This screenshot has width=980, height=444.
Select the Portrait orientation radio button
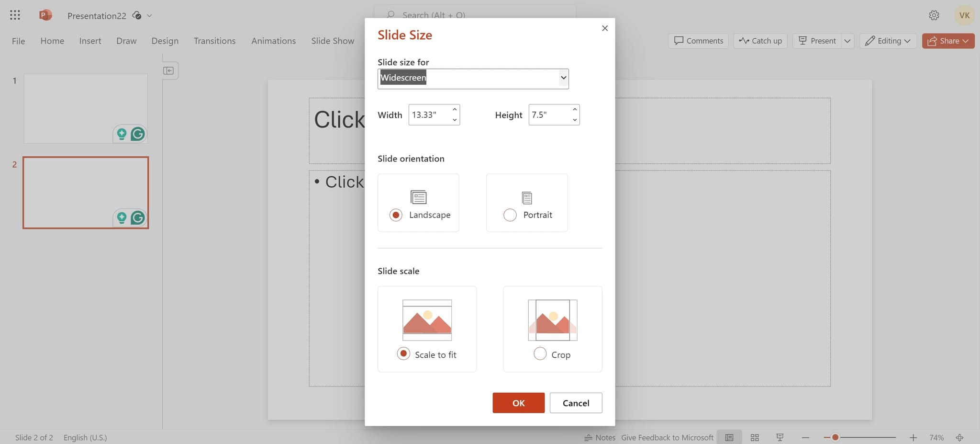tap(510, 215)
